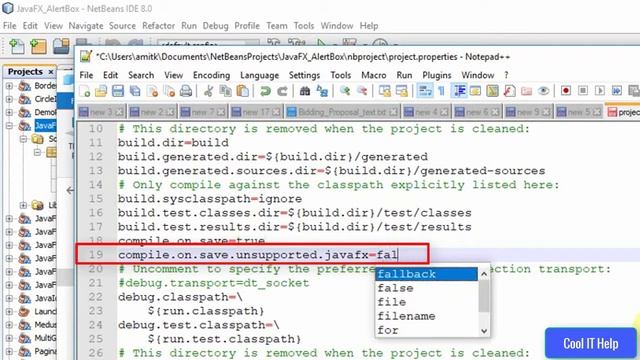This screenshot has height=360, width=640.
Task: Expand the Medus... project node
Action: pyautogui.click(x=9, y=325)
